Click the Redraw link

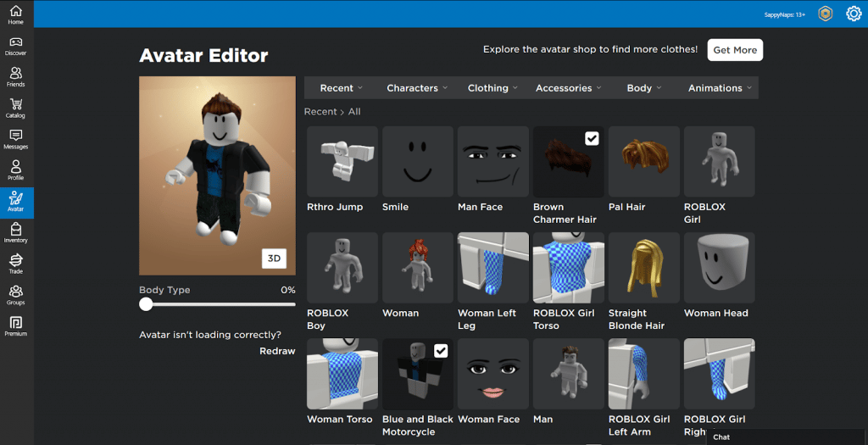[277, 351]
